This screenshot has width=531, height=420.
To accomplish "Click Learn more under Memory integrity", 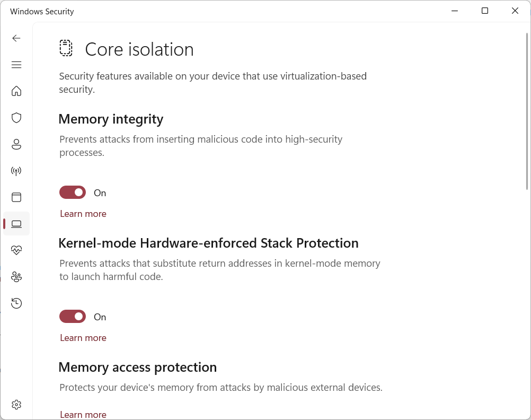I will click(83, 214).
